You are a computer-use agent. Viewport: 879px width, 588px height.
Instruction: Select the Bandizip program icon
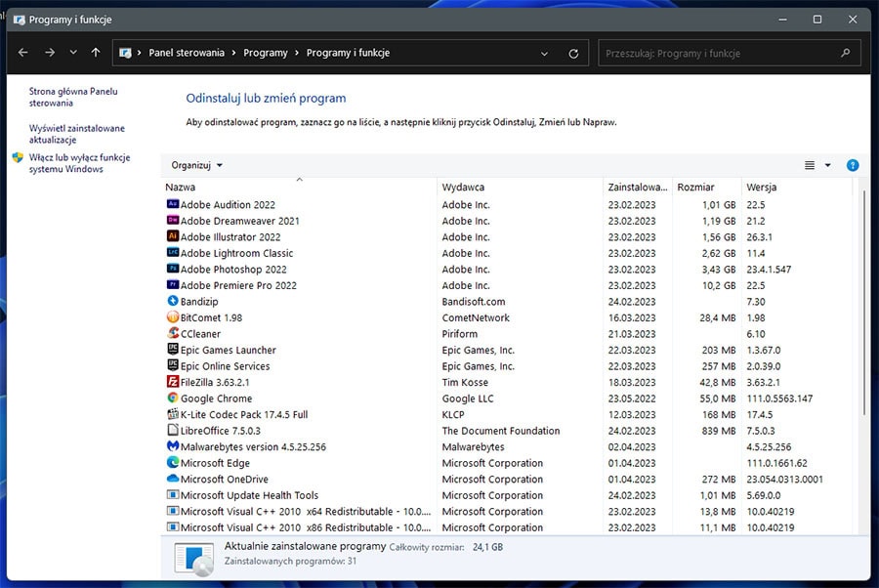click(173, 301)
